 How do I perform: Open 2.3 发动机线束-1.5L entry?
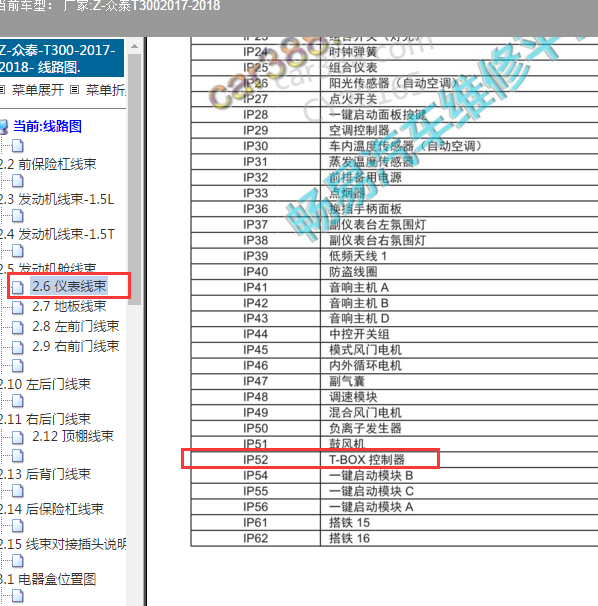click(x=57, y=199)
